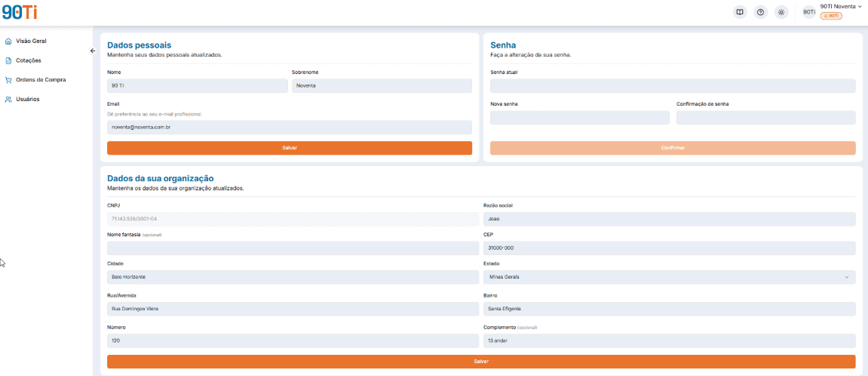
Task: Focus the Senha atual field
Action: 673,86
